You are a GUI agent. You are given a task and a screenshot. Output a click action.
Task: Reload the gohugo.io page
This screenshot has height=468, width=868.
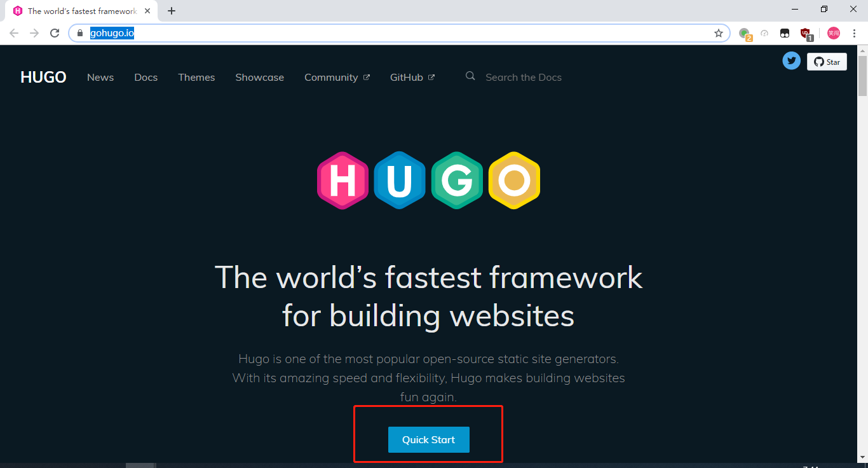55,33
